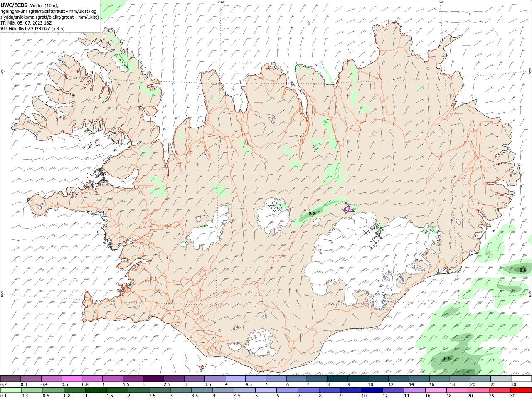Click the 66N latitude label on the right edge
The height and width of the screenshot is (399, 532).
(530, 71)
